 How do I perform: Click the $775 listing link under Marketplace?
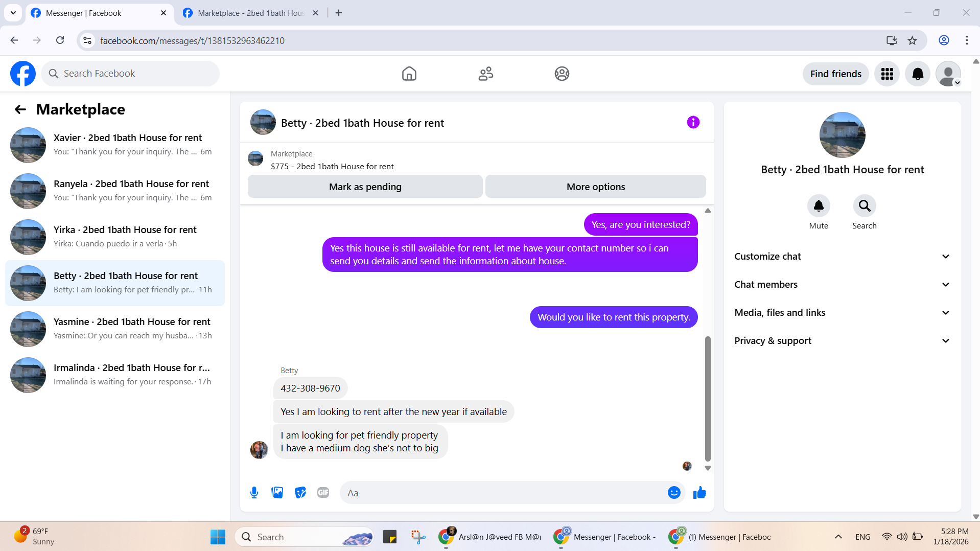coord(332,167)
